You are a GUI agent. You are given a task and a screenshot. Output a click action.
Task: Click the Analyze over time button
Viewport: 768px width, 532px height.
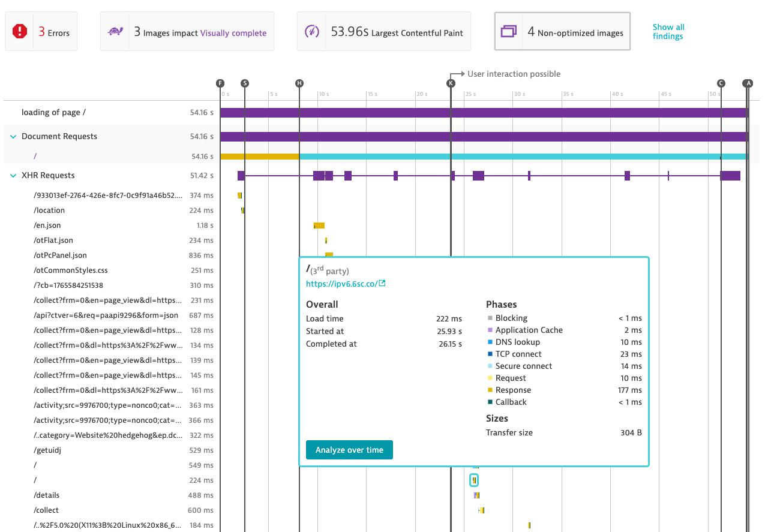pyautogui.click(x=349, y=449)
